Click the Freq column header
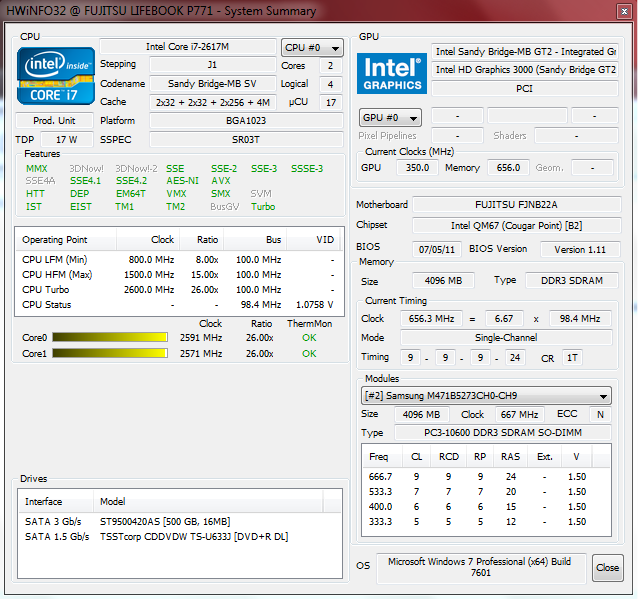The width and height of the screenshot is (638, 599). coord(382,457)
